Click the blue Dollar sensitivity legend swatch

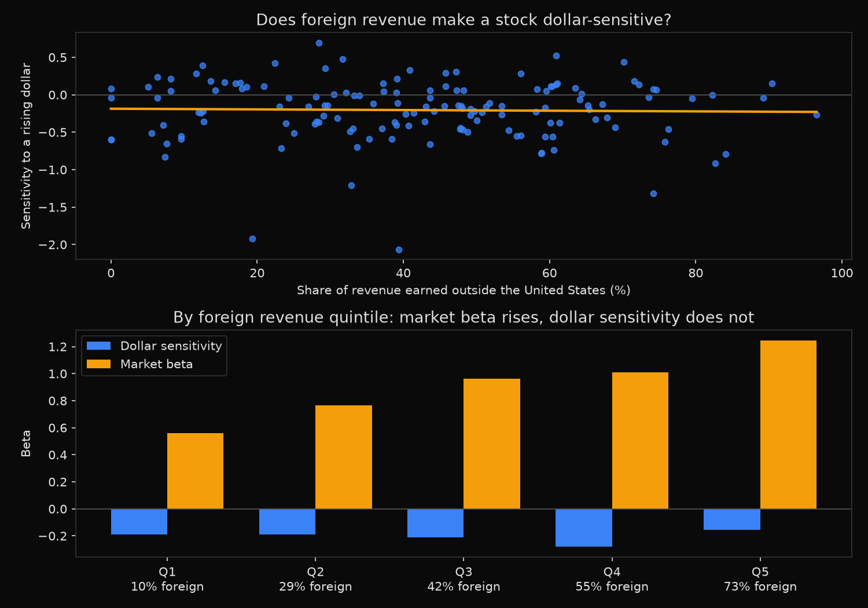98,346
